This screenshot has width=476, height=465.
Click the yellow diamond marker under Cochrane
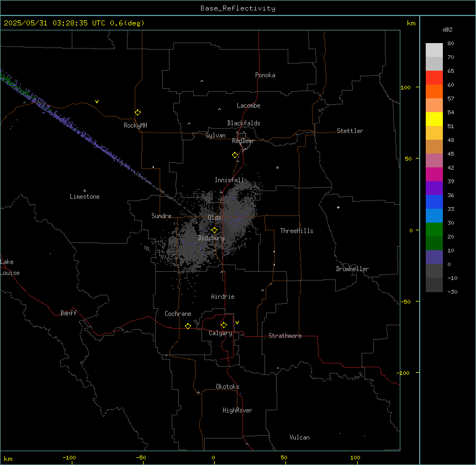(188, 326)
